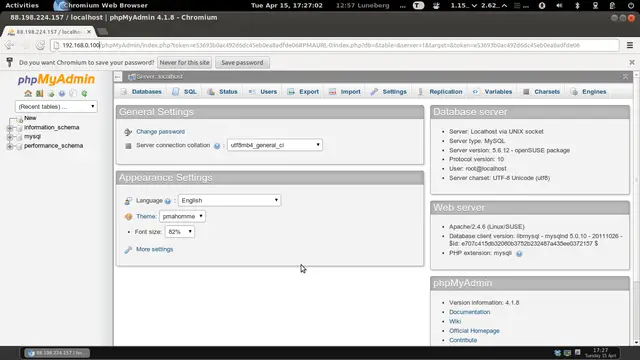Click the browser address bar
This screenshot has height=360, width=640.
click(335, 45)
